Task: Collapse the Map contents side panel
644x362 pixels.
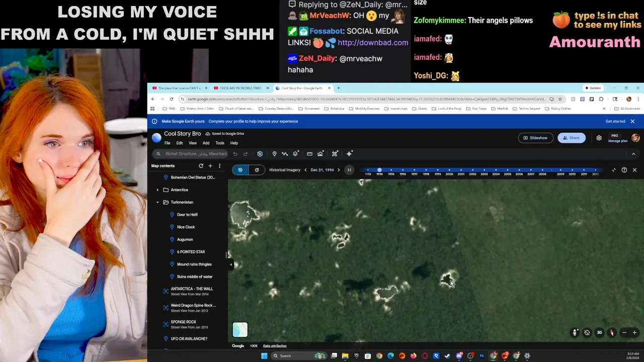Action: click(231, 264)
